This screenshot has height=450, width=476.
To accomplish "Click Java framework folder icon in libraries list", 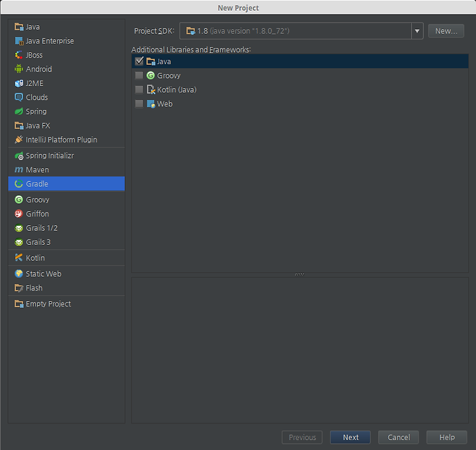I will [151, 62].
